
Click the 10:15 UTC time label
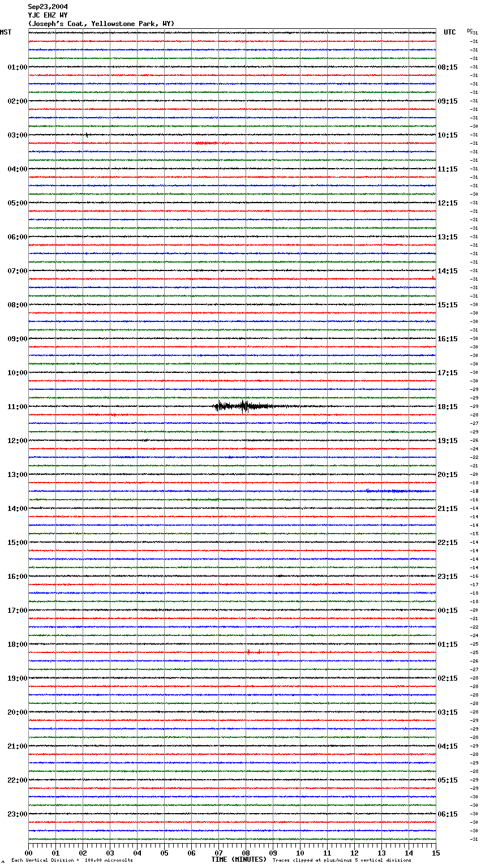tap(448, 135)
